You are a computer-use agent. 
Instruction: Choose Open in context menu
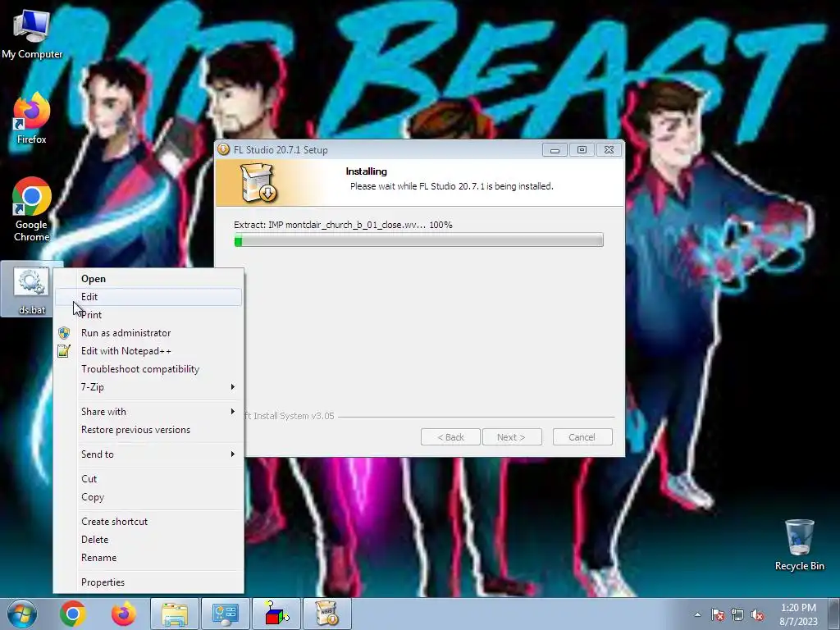pos(148,279)
